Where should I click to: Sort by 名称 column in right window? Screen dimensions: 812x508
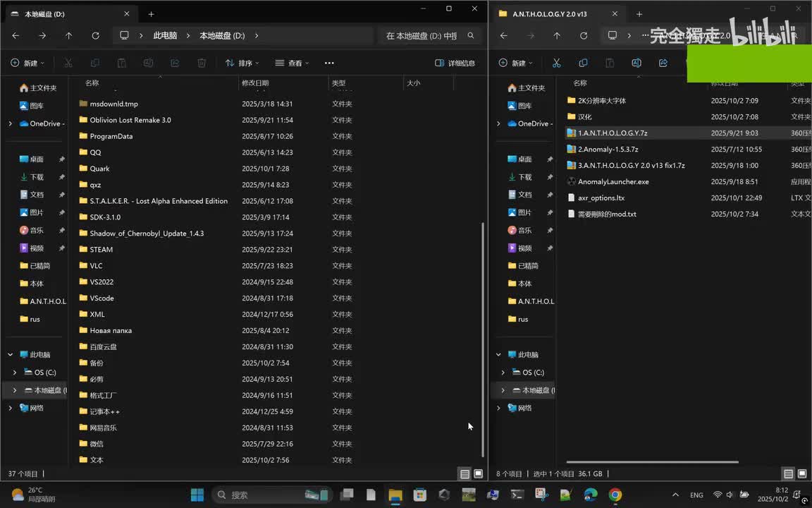tap(580, 83)
